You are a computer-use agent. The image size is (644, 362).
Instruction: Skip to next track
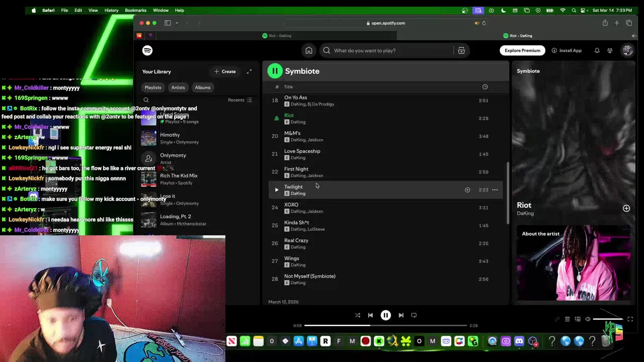[x=401, y=315]
